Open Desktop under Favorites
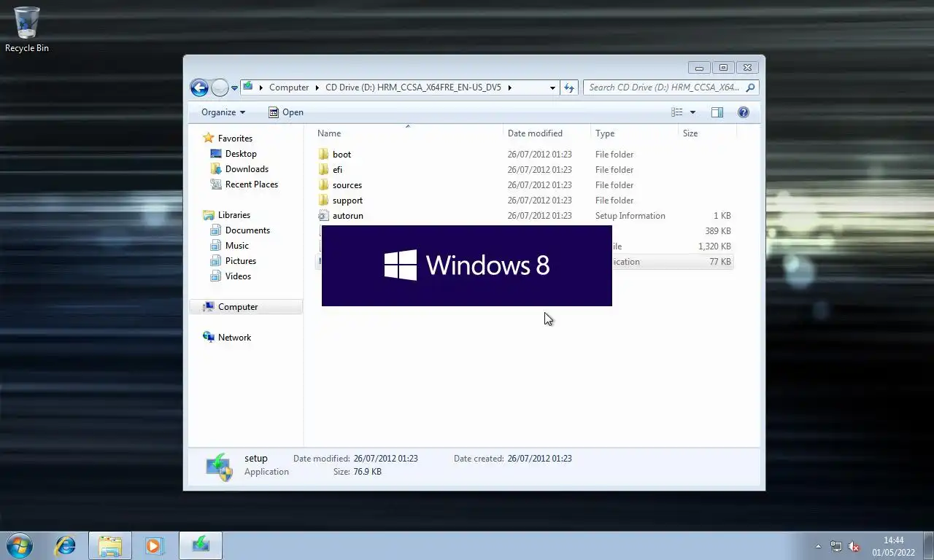 (x=241, y=154)
